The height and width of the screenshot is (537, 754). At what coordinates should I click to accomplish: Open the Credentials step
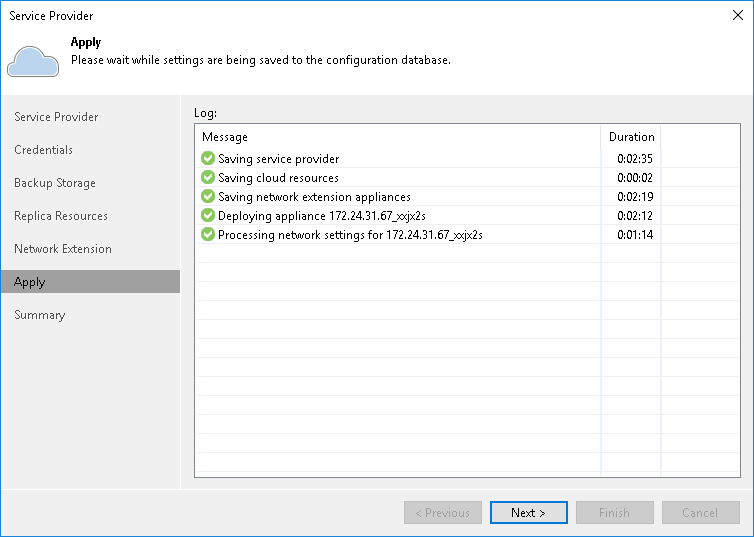43,150
